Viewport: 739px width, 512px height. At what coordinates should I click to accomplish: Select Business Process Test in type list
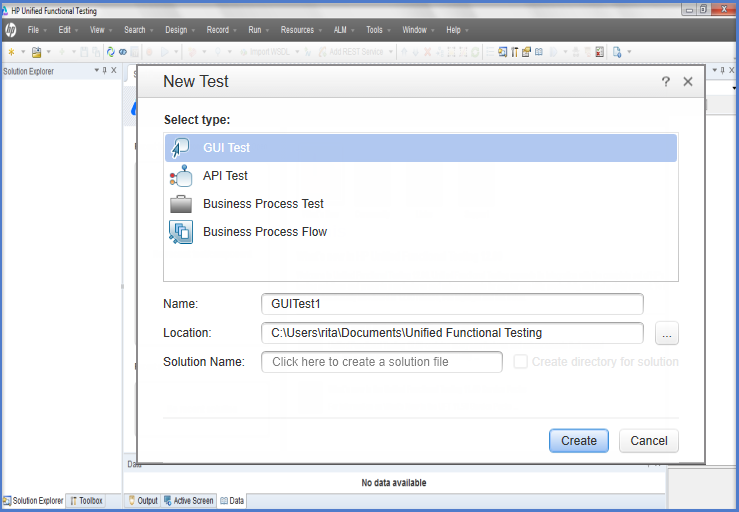point(421,204)
